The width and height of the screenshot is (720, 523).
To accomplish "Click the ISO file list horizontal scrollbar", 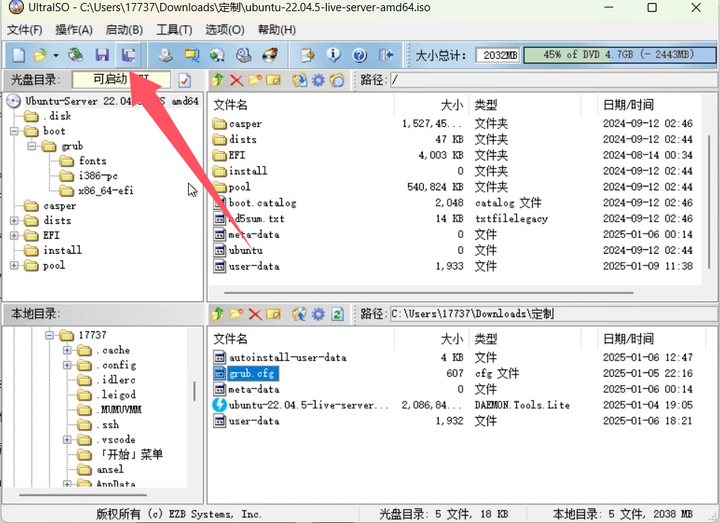I will point(428,292).
